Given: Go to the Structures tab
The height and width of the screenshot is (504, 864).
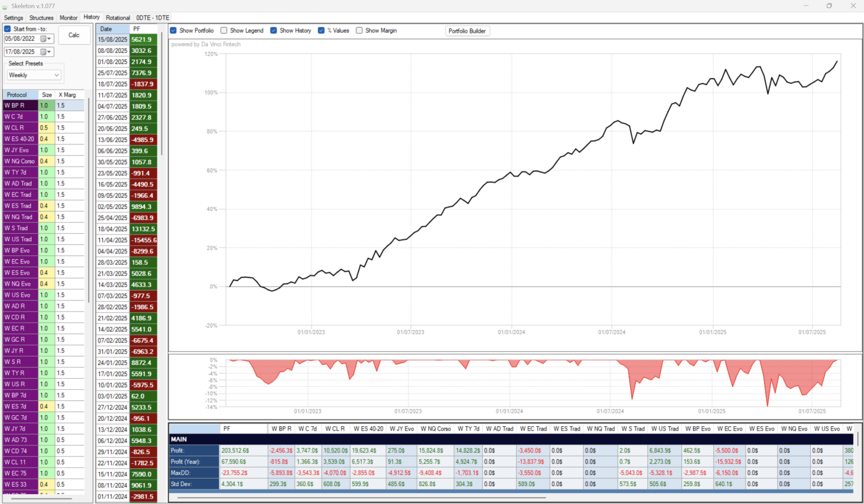Looking at the screenshot, I should pyautogui.click(x=41, y=18).
